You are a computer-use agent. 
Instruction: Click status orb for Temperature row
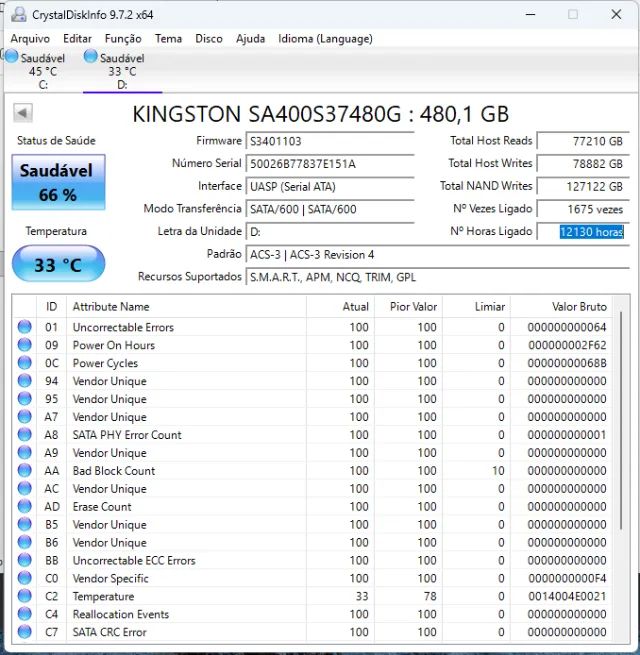[25, 596]
